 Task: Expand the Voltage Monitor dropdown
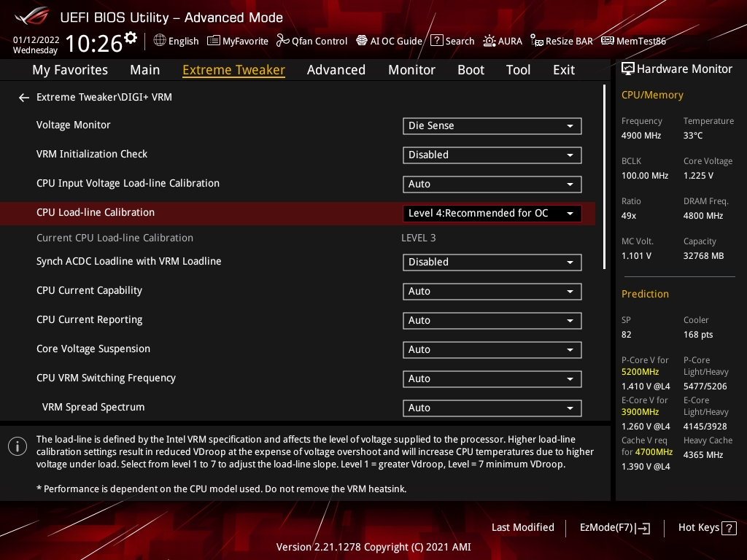point(492,125)
